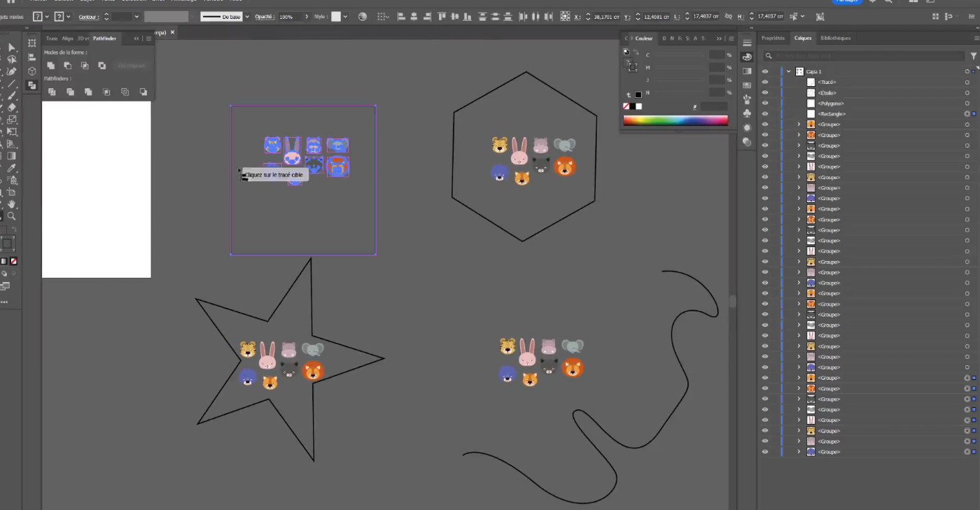
Task: Click the None swatch in Couleur panel
Action: [x=626, y=106]
